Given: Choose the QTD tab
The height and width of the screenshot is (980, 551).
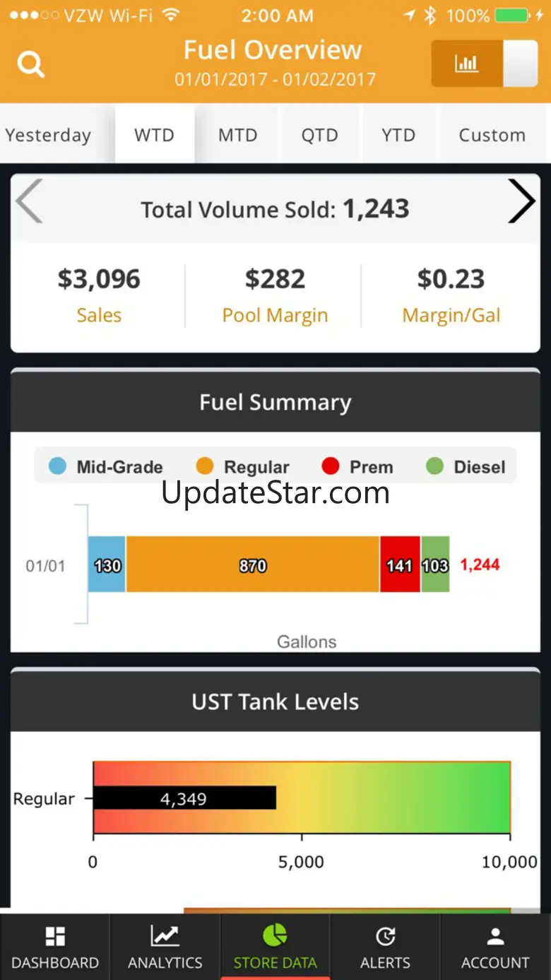Looking at the screenshot, I should pyautogui.click(x=319, y=135).
